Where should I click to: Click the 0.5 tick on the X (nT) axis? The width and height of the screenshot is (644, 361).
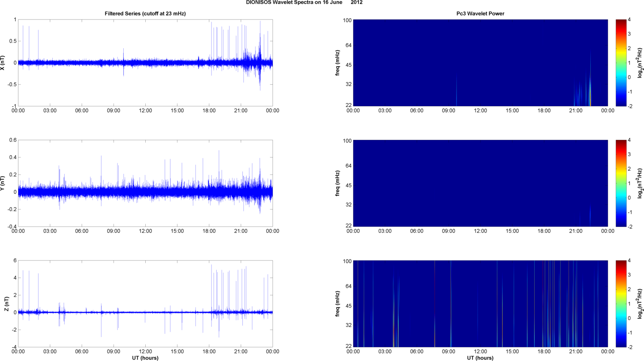tap(13, 41)
